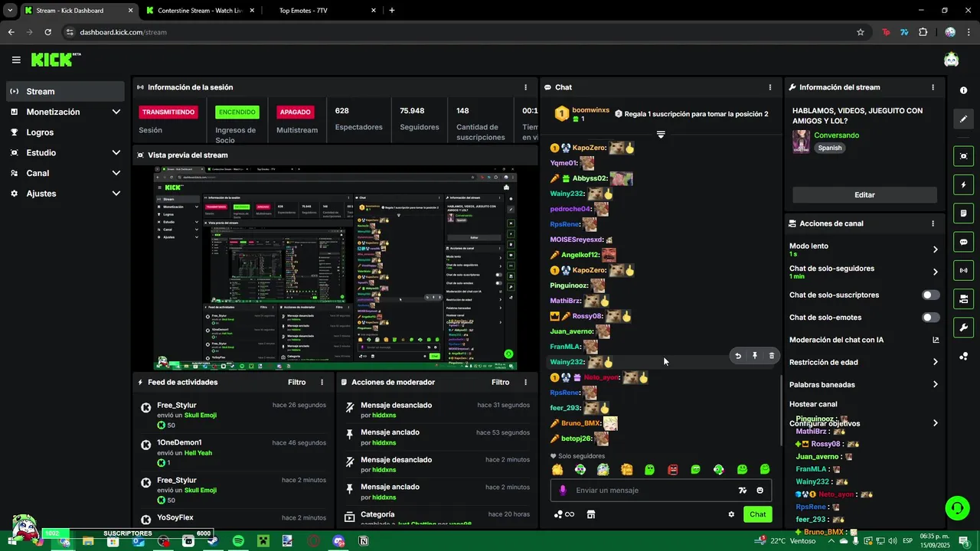Image resolution: width=980 pixels, height=551 pixels.
Task: Click the APAGADO Multistream badge
Action: coord(295,112)
